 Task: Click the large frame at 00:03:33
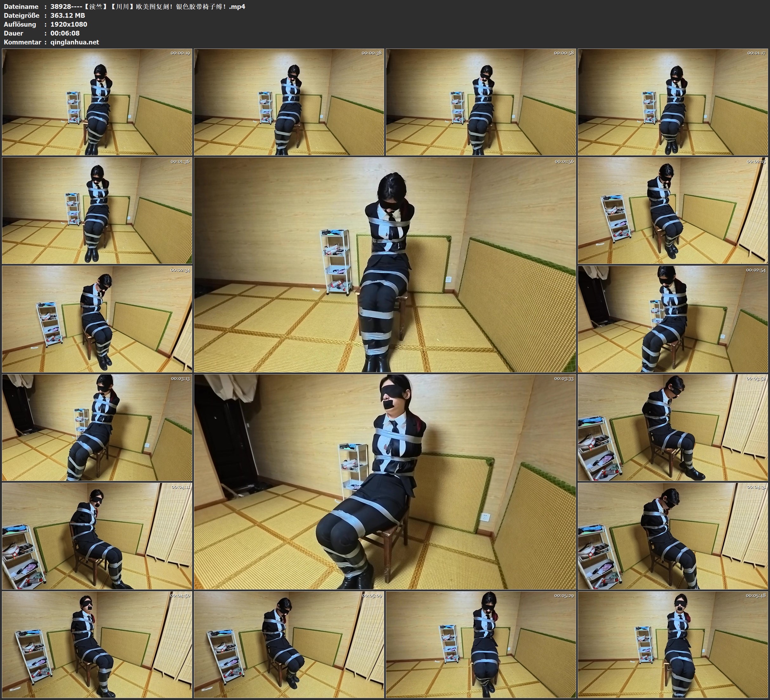pyautogui.click(x=385, y=481)
